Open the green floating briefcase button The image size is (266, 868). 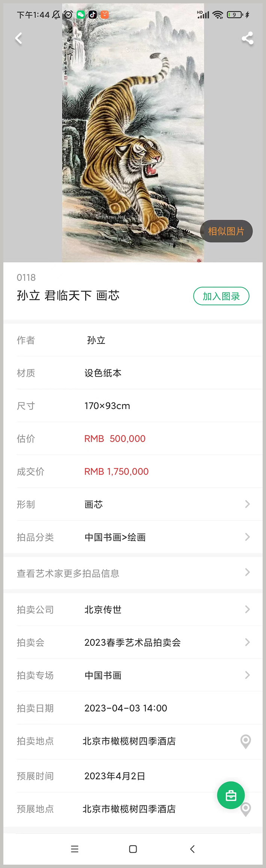tap(231, 795)
